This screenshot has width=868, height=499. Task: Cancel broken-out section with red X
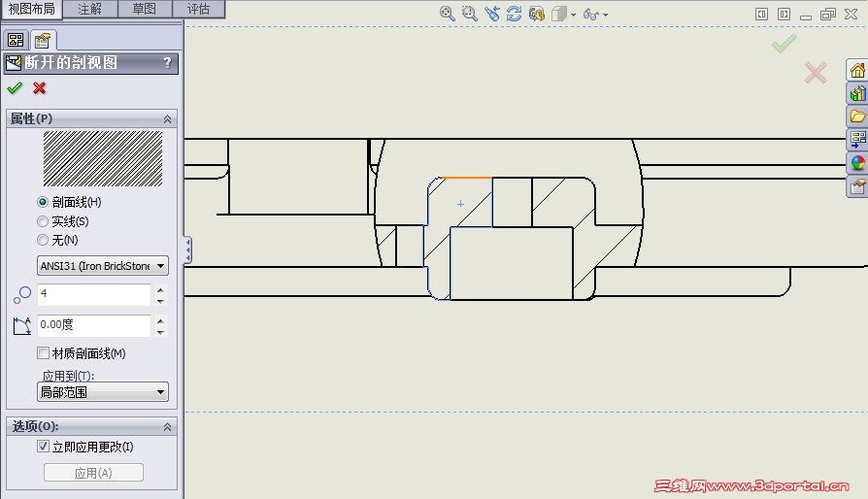click(39, 88)
